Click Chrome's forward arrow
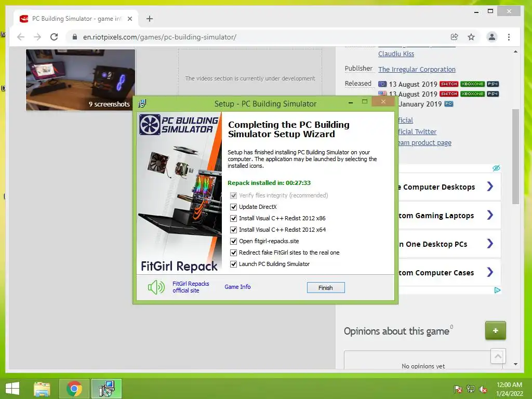The image size is (532, 399). click(x=37, y=37)
